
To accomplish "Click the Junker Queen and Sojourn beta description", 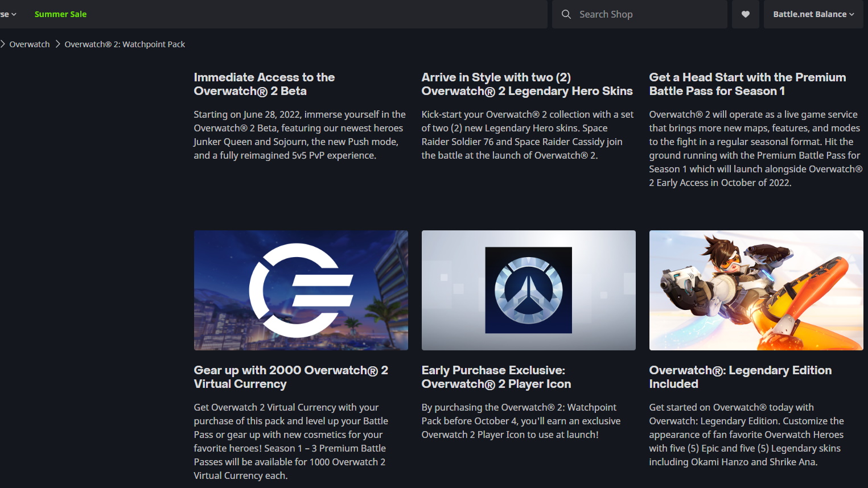I will click(x=299, y=135).
